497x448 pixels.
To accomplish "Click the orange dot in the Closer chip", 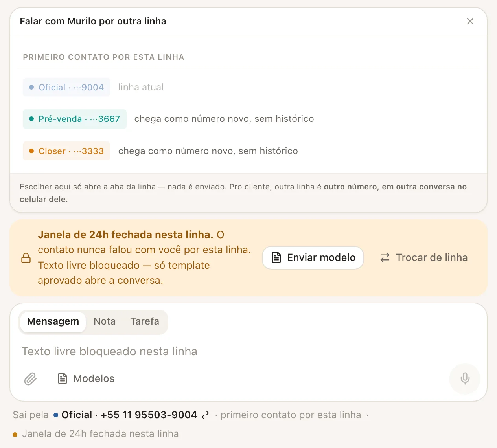I will pos(31,151).
